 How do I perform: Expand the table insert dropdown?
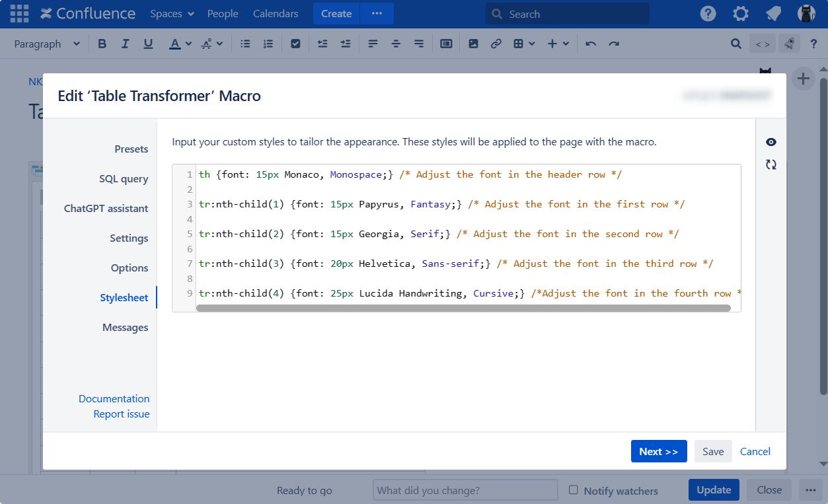(x=524, y=44)
